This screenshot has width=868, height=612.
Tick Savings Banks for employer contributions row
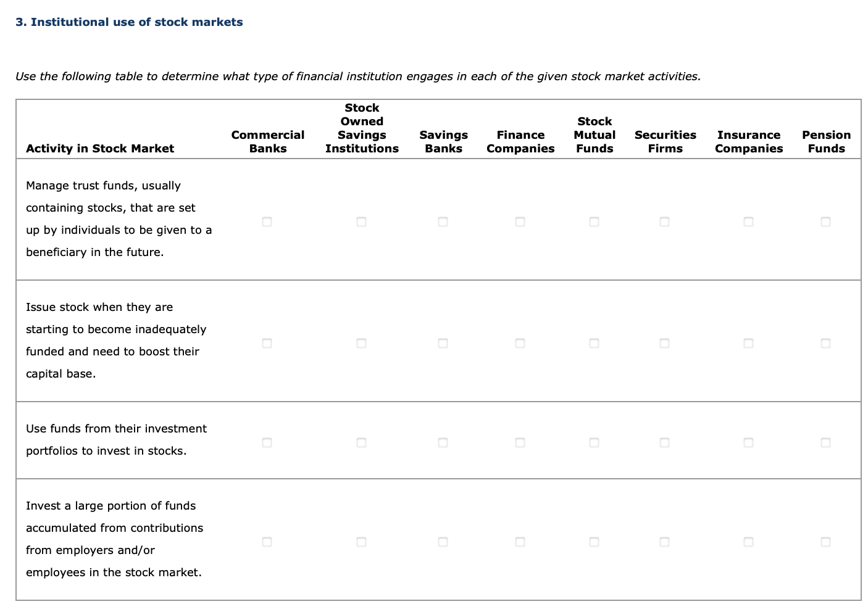443,542
